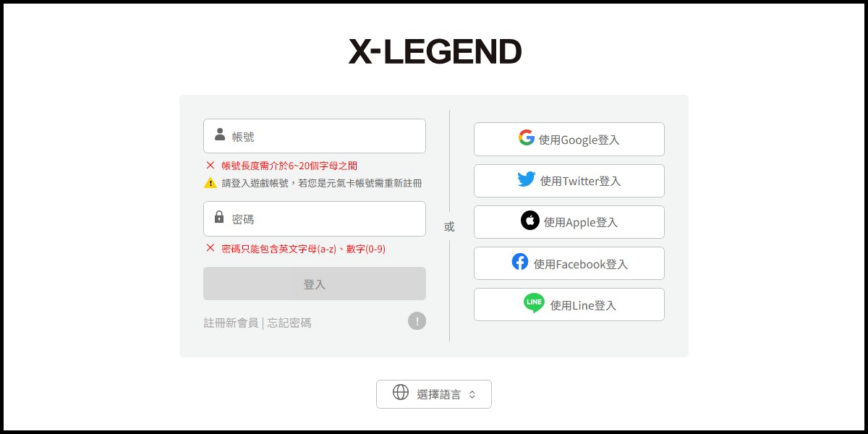Click the gray 登入 login button

pos(315,284)
